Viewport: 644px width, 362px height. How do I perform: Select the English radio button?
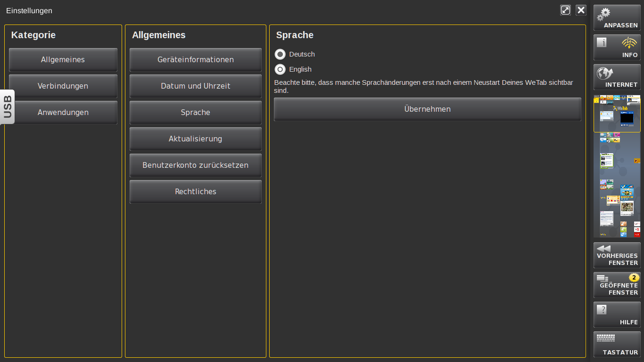(x=280, y=69)
